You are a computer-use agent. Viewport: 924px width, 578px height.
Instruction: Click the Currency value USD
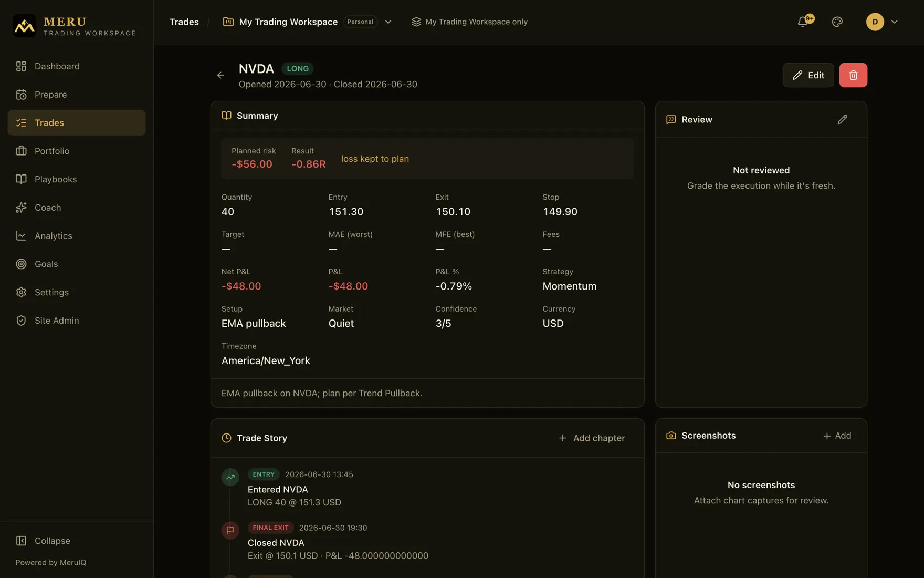[x=553, y=324]
